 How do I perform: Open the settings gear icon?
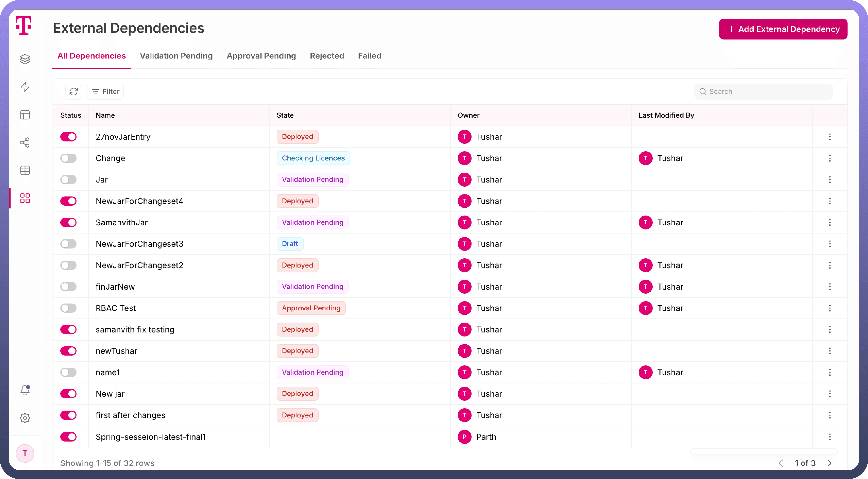point(25,418)
